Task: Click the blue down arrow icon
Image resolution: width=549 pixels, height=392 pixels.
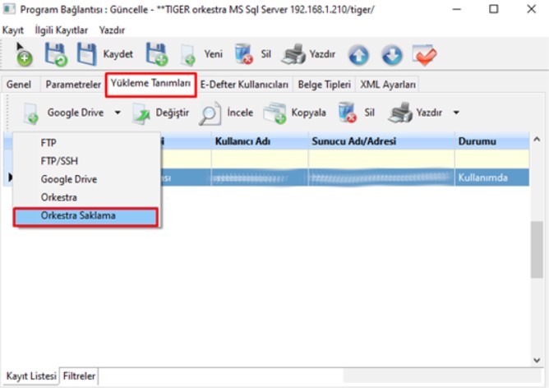Action: (392, 55)
